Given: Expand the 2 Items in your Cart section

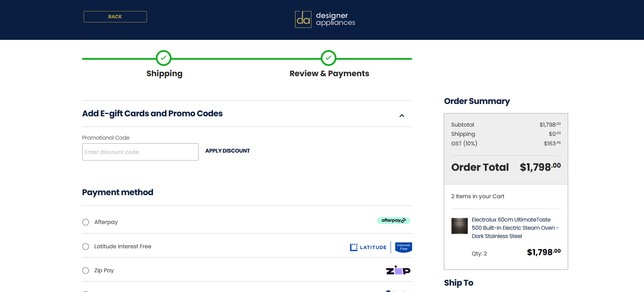Looking at the screenshot, I should pyautogui.click(x=477, y=196).
